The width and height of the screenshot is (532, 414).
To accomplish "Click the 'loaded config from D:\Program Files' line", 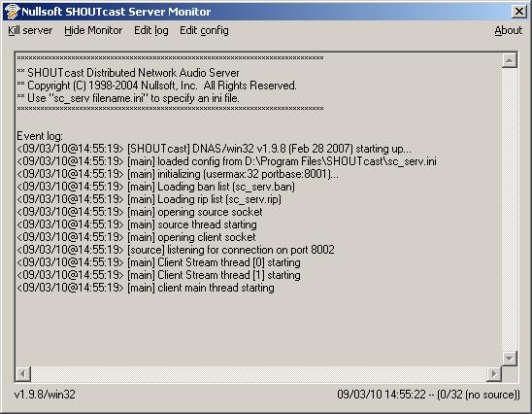I will 226,161.
